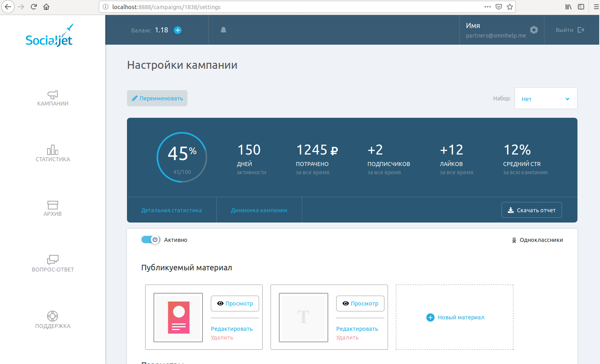Click the Переименовать button
The width and height of the screenshot is (600, 364).
tap(157, 98)
